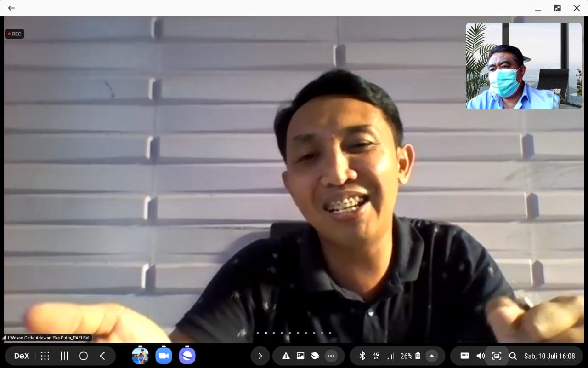Image resolution: width=588 pixels, height=368 pixels.
Task: Open the clock showing Sab, 10 Juli 16:08
Action: pyautogui.click(x=549, y=356)
